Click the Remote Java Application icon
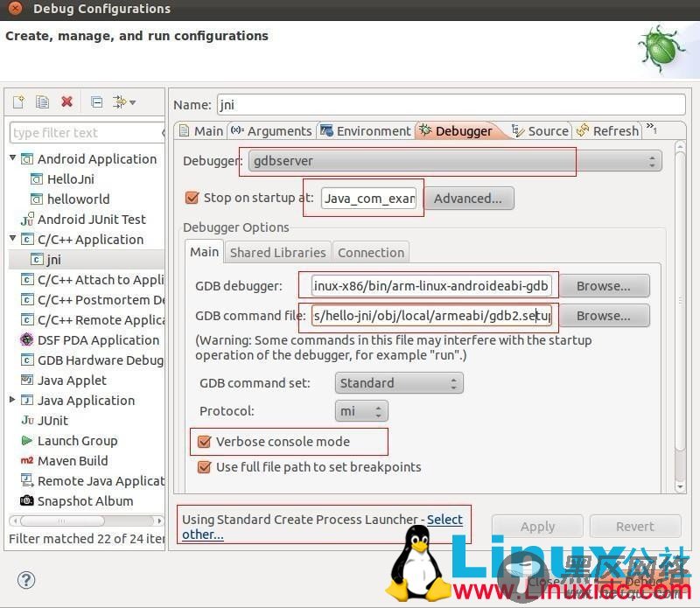The height and width of the screenshot is (608, 700). pyautogui.click(x=27, y=481)
